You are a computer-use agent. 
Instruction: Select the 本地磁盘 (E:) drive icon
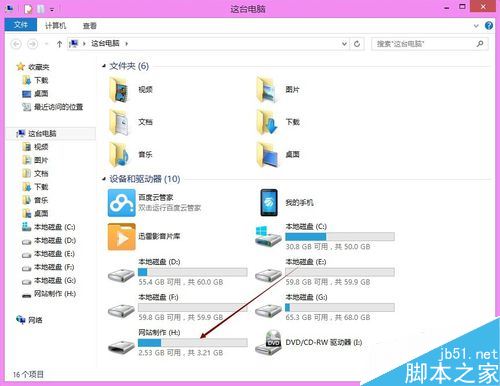pos(268,275)
